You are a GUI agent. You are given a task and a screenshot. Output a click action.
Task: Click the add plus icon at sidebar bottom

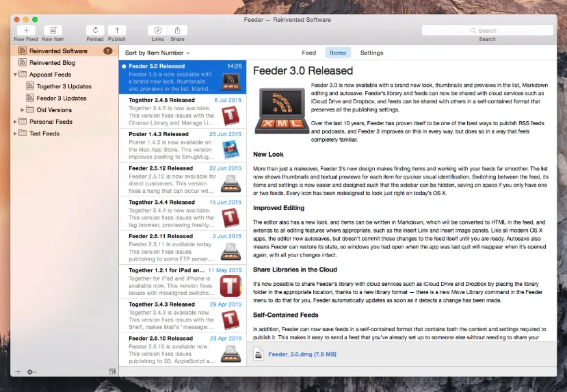tap(18, 371)
